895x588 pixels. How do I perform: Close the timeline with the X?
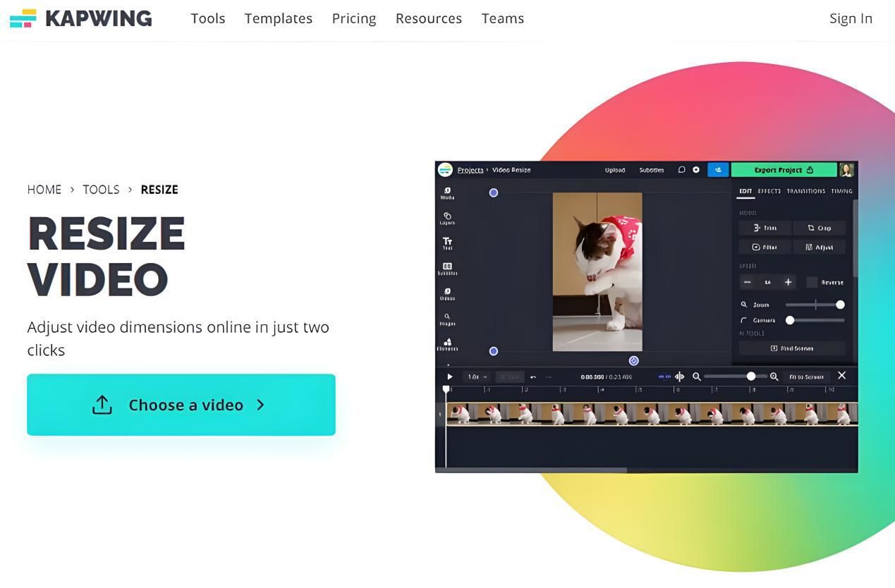coord(841,376)
